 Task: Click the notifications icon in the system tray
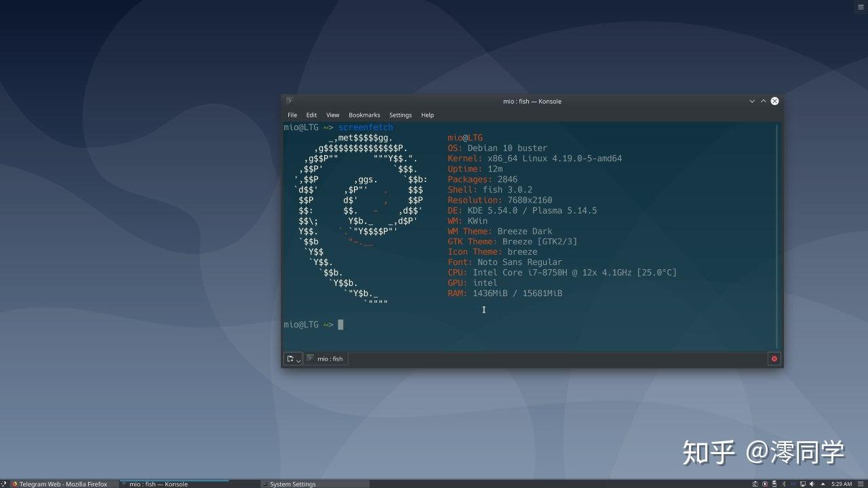[765, 483]
